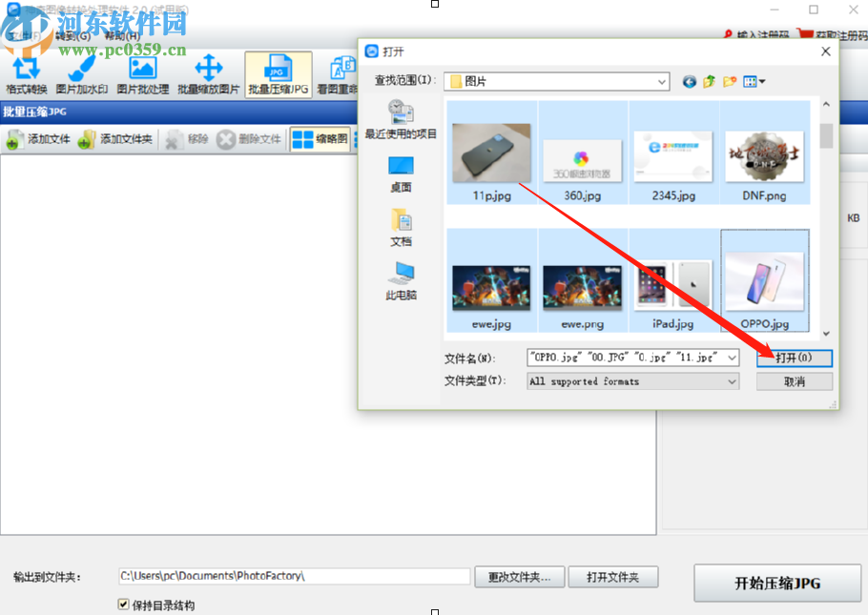Screen dimensions: 868x615
Task: Click the 打开文件夹 open folder button
Action: pos(612,578)
